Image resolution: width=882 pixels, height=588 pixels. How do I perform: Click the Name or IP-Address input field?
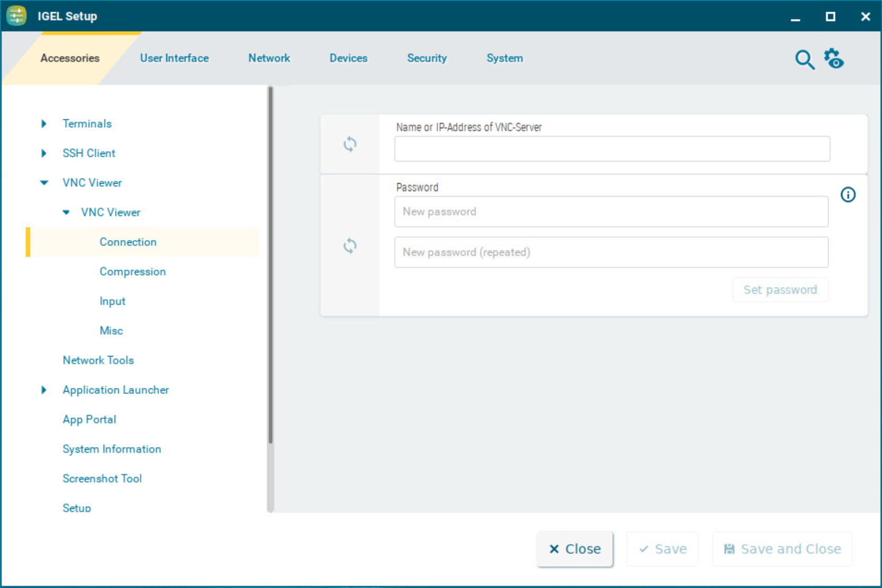tap(612, 149)
